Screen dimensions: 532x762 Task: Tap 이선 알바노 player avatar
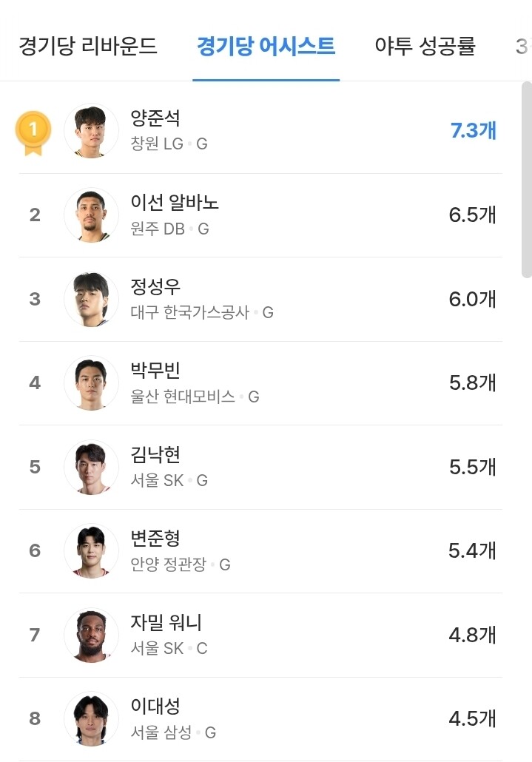(91, 215)
